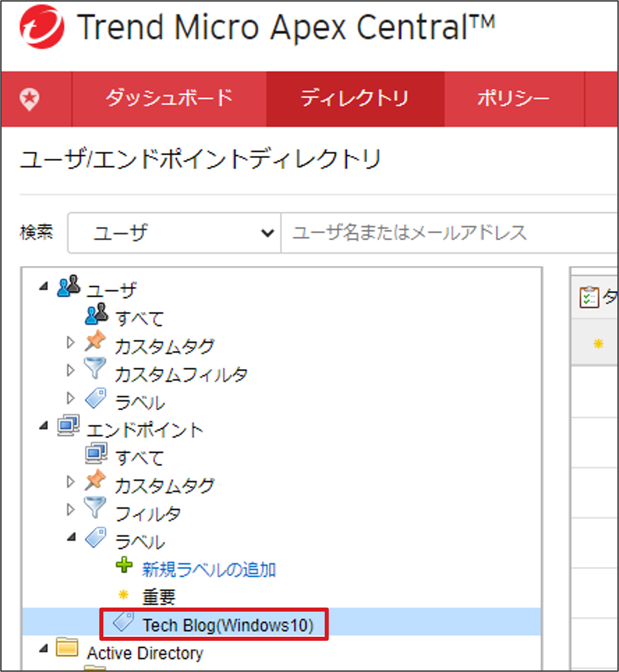619x672 pixels.
Task: Click the green plus icon for 新規ラベルの追加
Action: pos(124,565)
